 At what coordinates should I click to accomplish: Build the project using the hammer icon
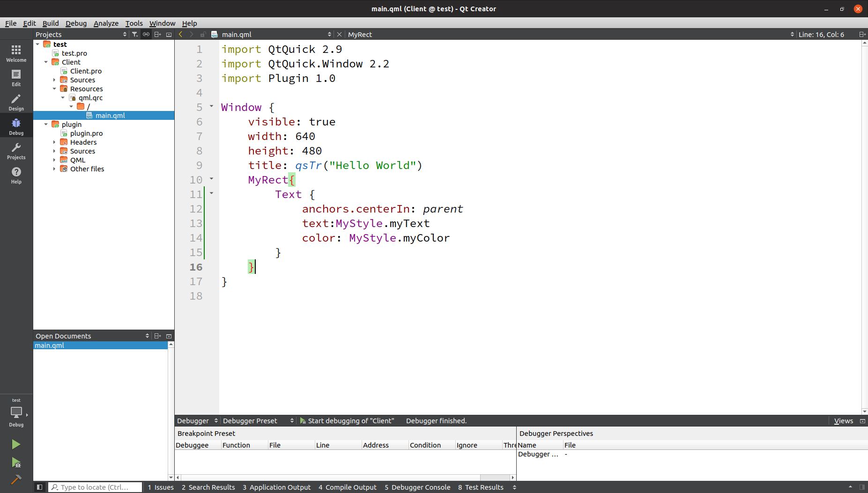pyautogui.click(x=16, y=480)
